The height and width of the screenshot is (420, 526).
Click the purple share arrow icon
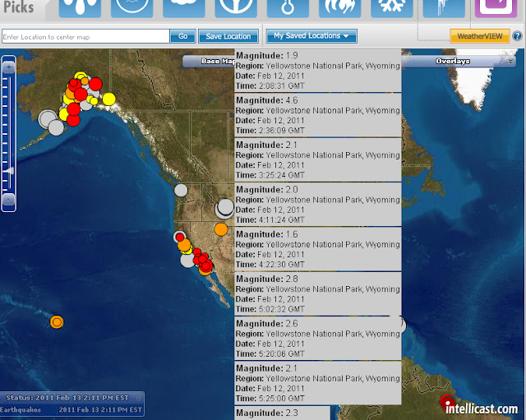(496, 8)
